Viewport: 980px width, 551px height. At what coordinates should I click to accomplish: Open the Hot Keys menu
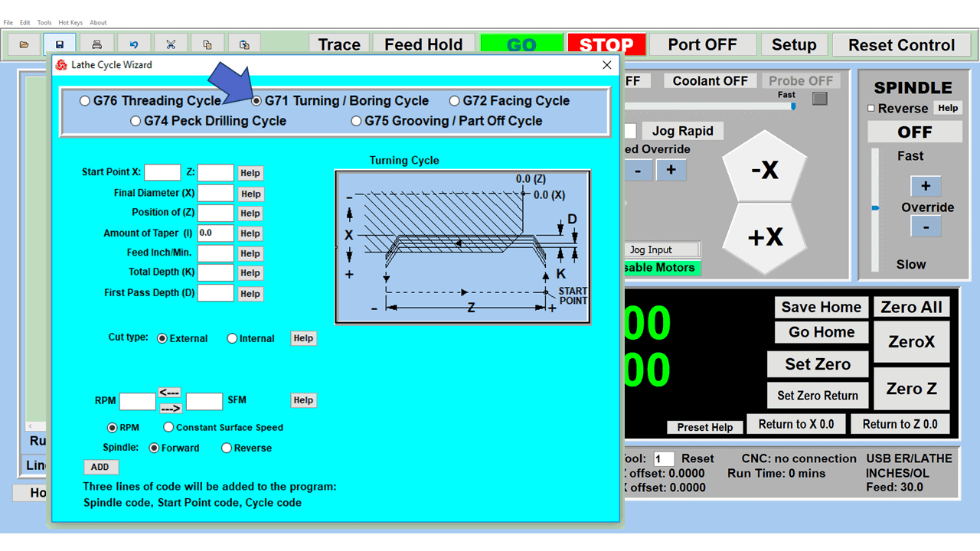click(70, 23)
